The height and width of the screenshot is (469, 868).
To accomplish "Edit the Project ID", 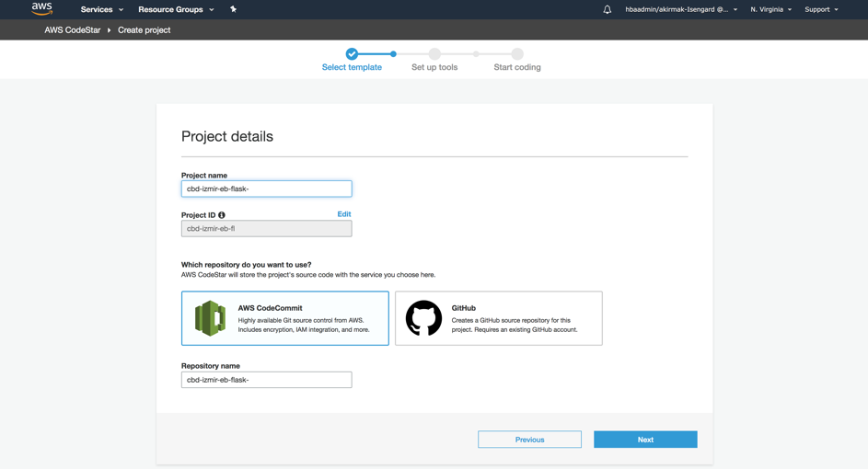I will (x=343, y=214).
